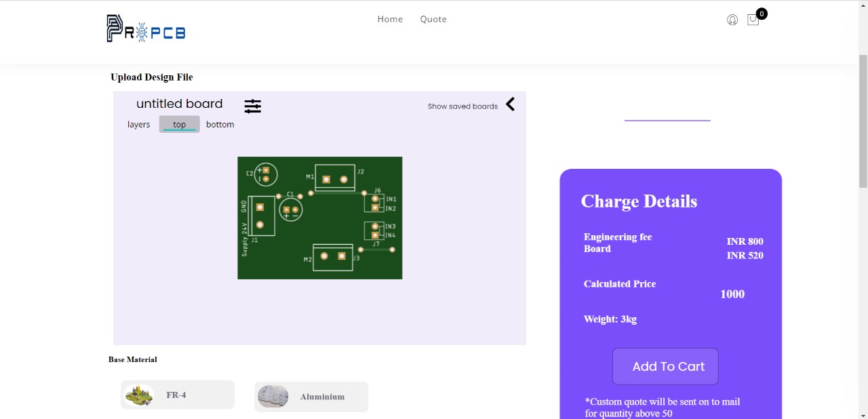Collapse saved boards with left chevron
The image size is (868, 419).
tap(510, 104)
